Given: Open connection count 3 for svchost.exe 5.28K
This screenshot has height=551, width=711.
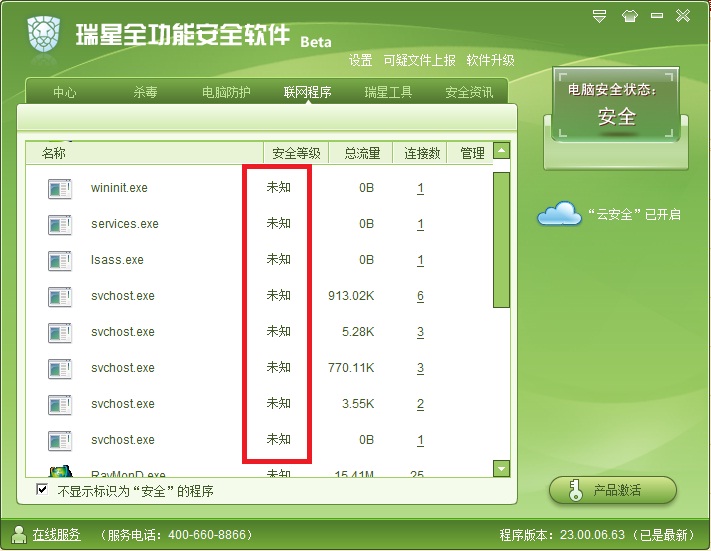Looking at the screenshot, I should [420, 332].
